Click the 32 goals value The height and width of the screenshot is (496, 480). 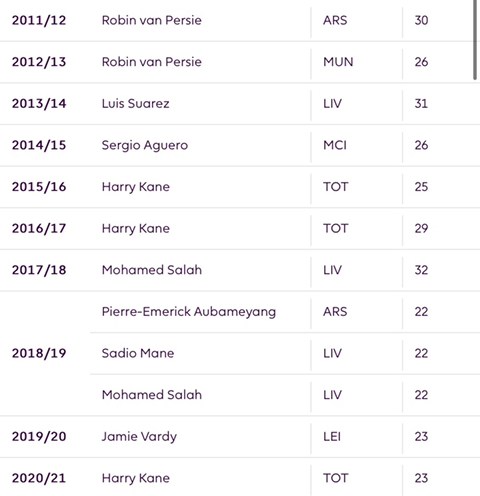click(x=421, y=270)
